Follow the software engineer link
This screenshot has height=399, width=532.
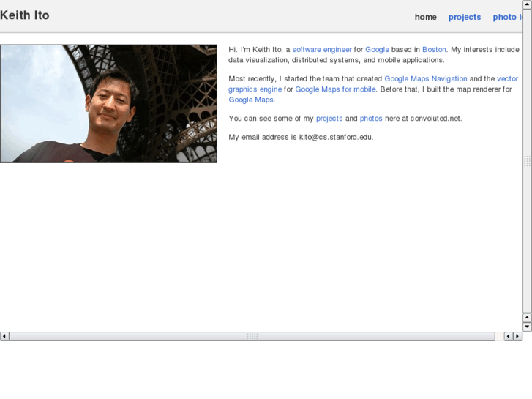coord(322,50)
